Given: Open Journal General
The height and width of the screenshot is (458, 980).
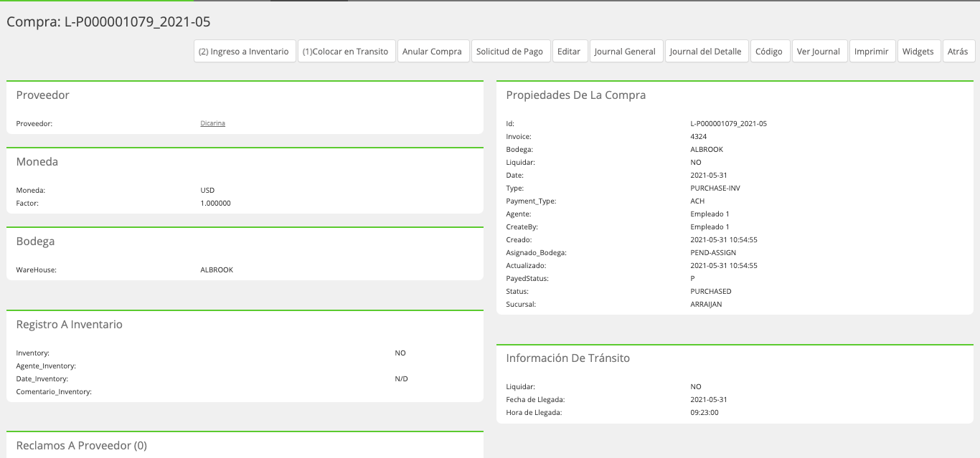Looking at the screenshot, I should [626, 52].
